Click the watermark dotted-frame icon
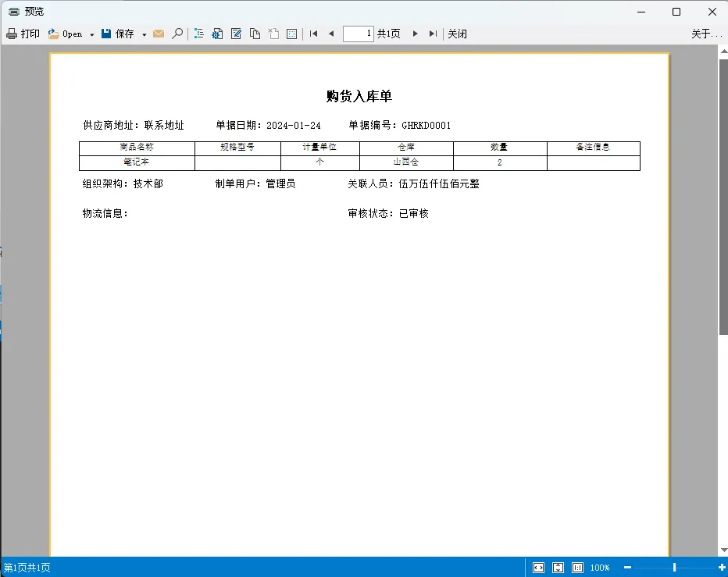The width and height of the screenshot is (728, 577). click(292, 34)
